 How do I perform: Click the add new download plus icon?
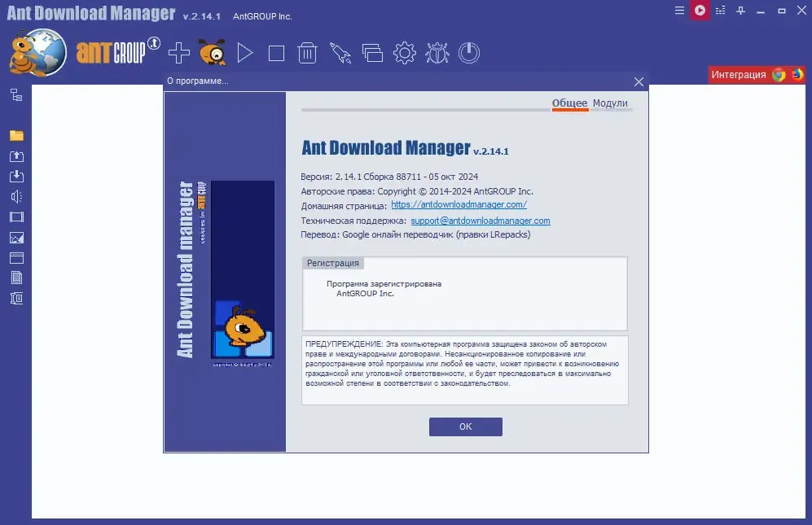click(179, 53)
